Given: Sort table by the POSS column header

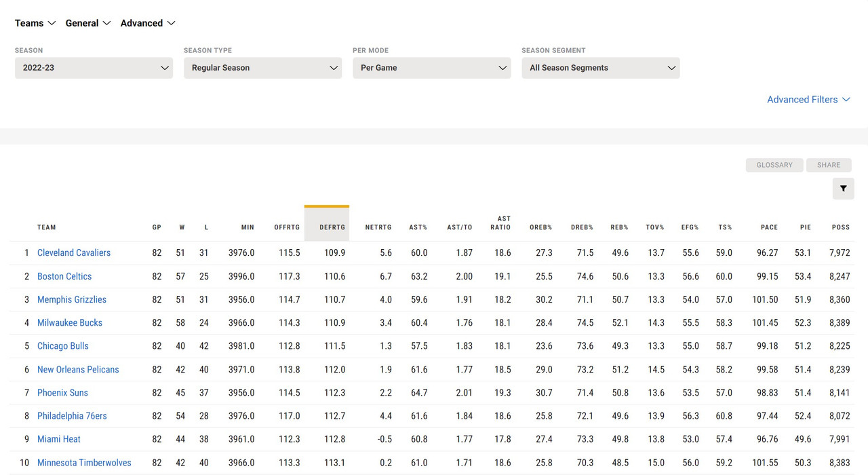Looking at the screenshot, I should [841, 227].
